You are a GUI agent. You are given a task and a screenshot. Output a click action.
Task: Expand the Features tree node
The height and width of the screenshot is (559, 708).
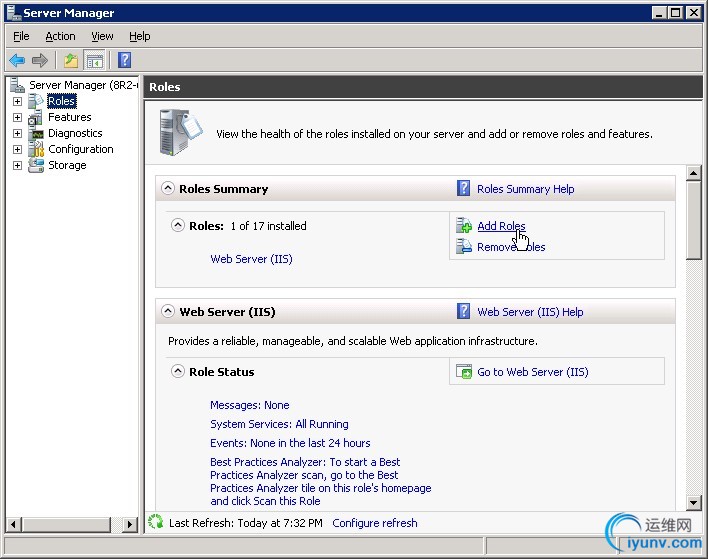coord(17,117)
